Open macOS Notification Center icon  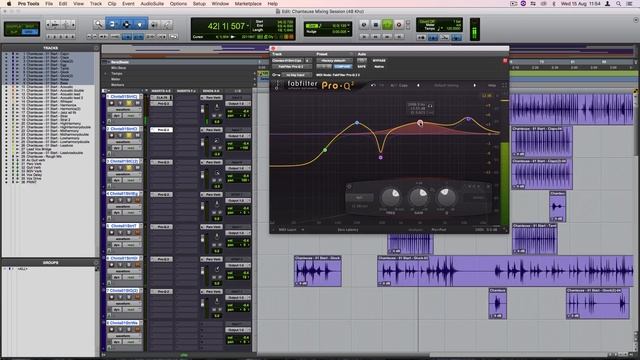pyautogui.click(x=630, y=4)
